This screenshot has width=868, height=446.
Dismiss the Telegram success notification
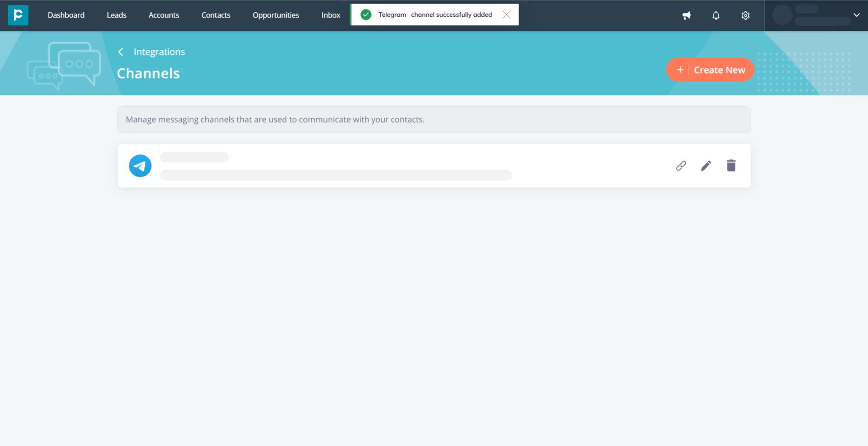point(506,14)
